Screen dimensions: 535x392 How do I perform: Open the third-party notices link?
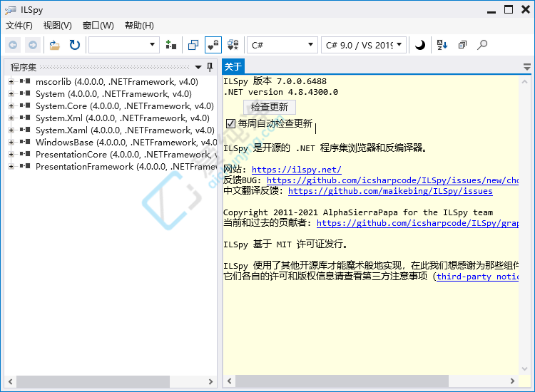(x=477, y=277)
